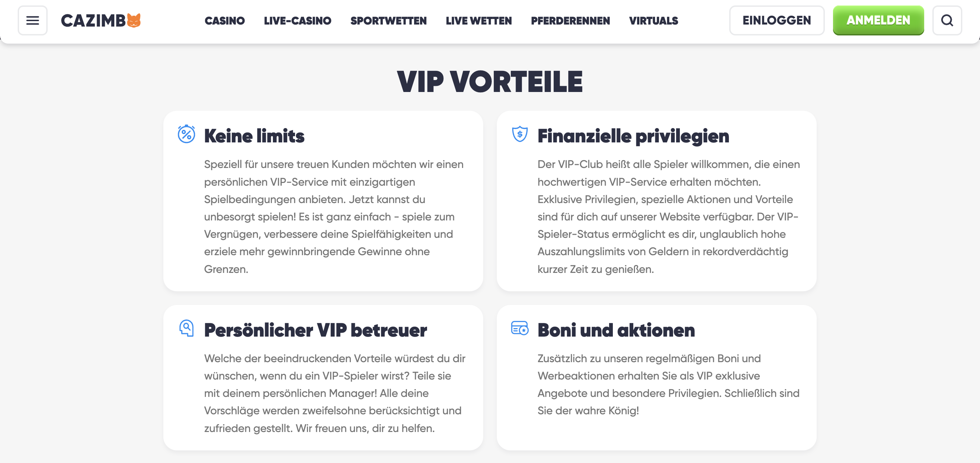
Task: Go to Virtuals section
Action: click(654, 20)
